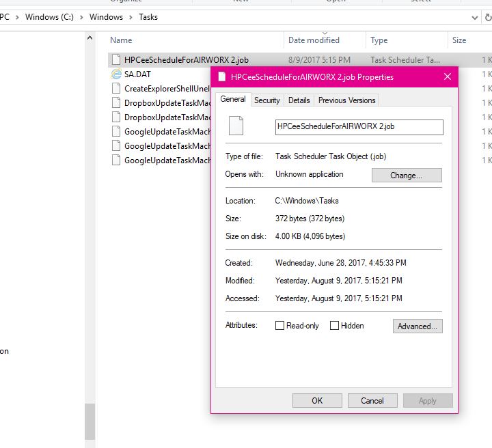The height and width of the screenshot is (448, 492).
Task: Click the Unknown application text
Action: [309, 174]
